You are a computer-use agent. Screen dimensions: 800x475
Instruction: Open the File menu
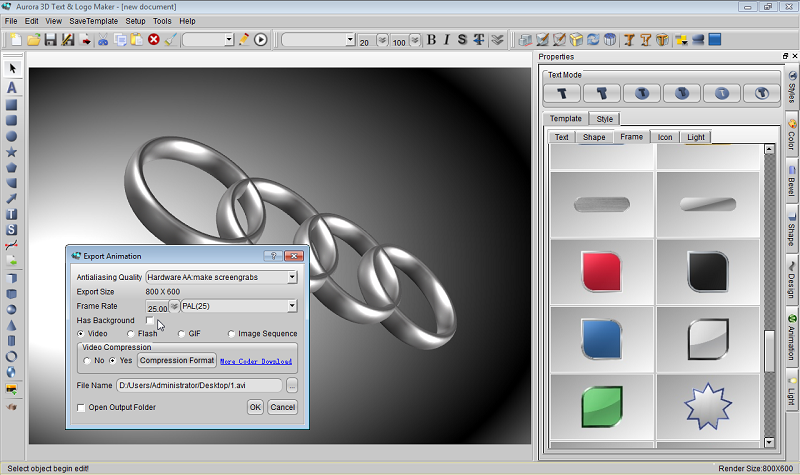(11, 21)
